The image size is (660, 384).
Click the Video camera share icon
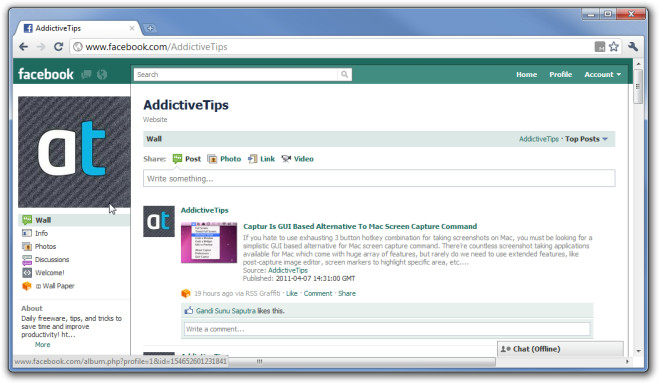coord(287,159)
